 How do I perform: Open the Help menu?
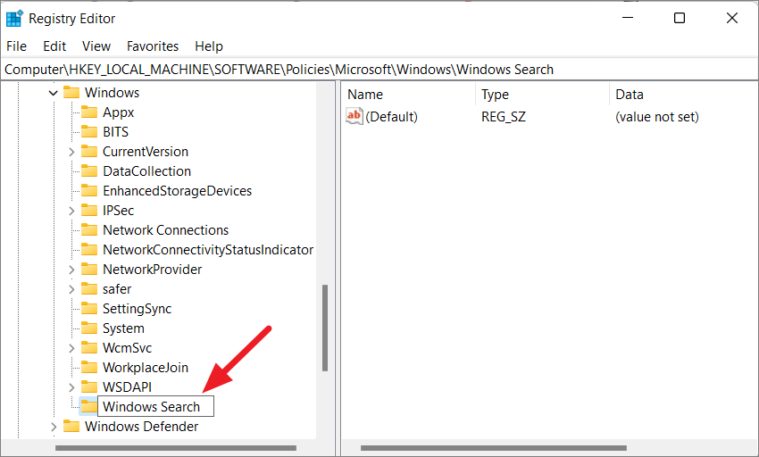[x=209, y=46]
